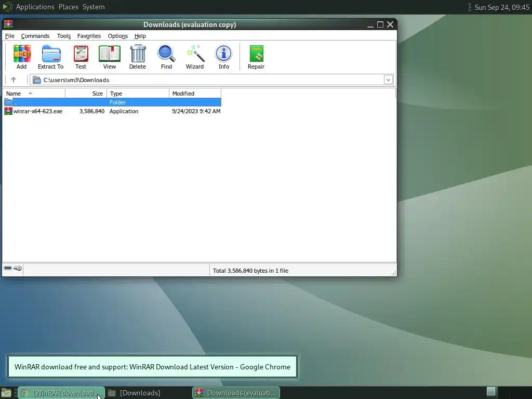Click the folder icon in address bar

coord(37,80)
